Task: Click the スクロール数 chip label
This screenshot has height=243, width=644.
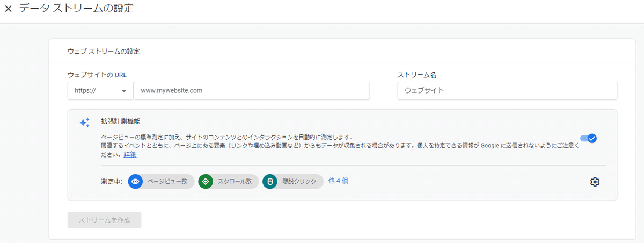Action: pyautogui.click(x=235, y=182)
